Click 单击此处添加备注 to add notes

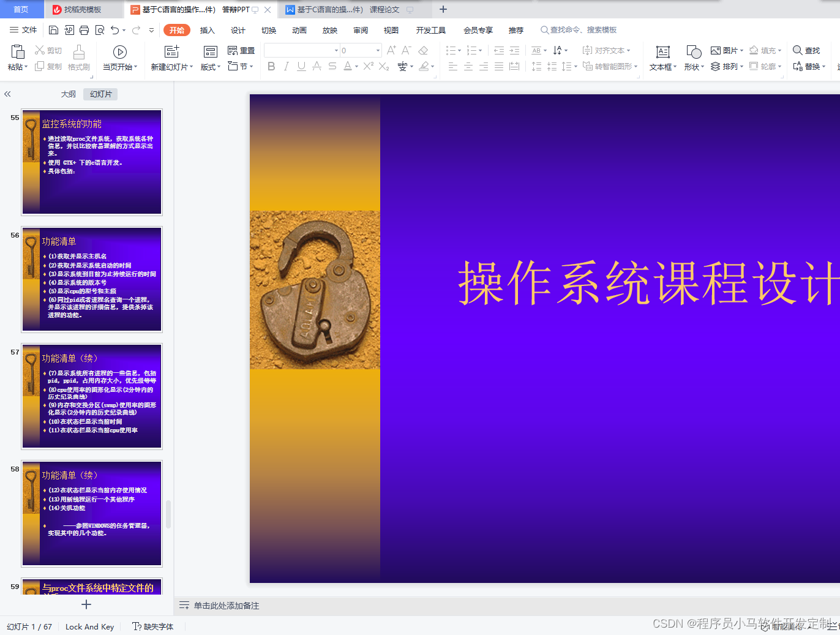227,606
